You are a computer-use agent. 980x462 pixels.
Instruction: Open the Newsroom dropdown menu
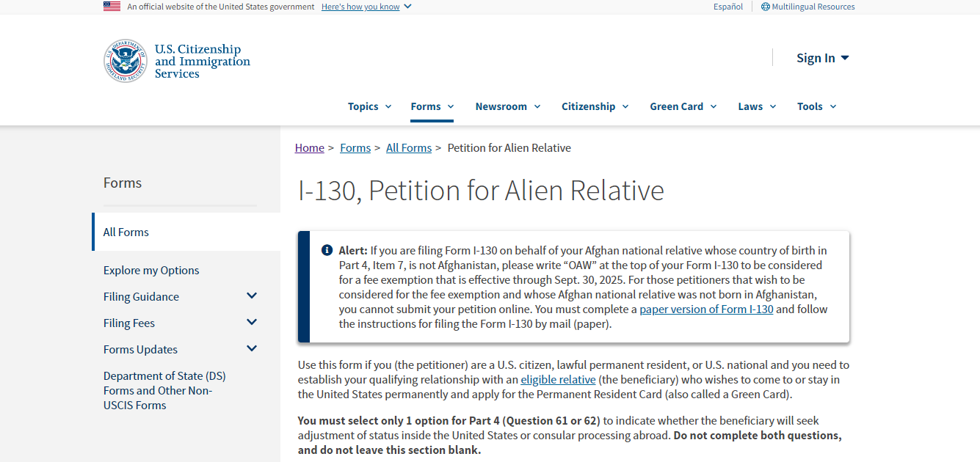[x=507, y=106]
